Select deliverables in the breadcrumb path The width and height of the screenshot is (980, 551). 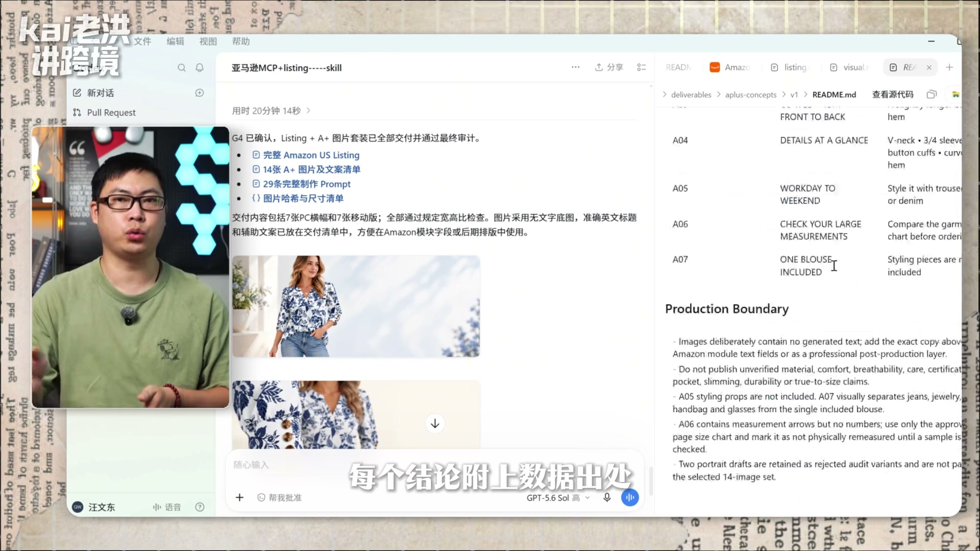click(691, 95)
